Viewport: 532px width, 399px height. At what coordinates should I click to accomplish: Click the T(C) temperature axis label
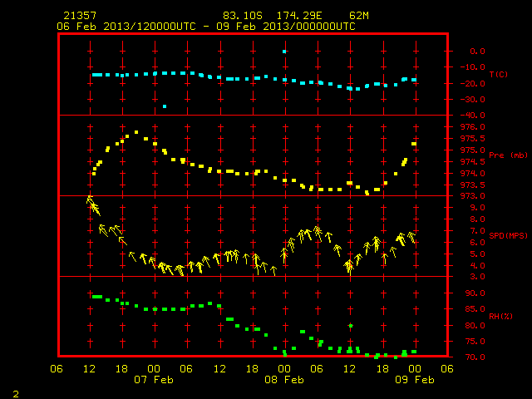click(499, 74)
